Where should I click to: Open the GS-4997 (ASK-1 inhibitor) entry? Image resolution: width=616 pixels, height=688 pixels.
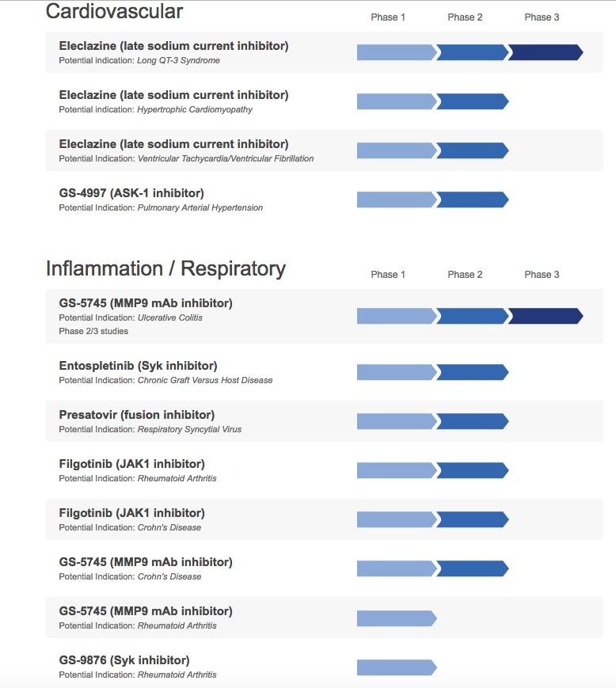131,193
